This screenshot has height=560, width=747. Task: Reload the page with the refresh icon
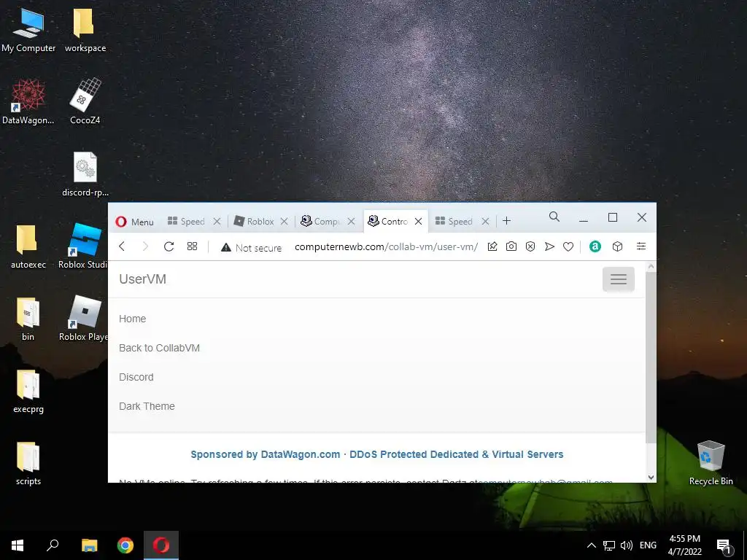point(169,246)
